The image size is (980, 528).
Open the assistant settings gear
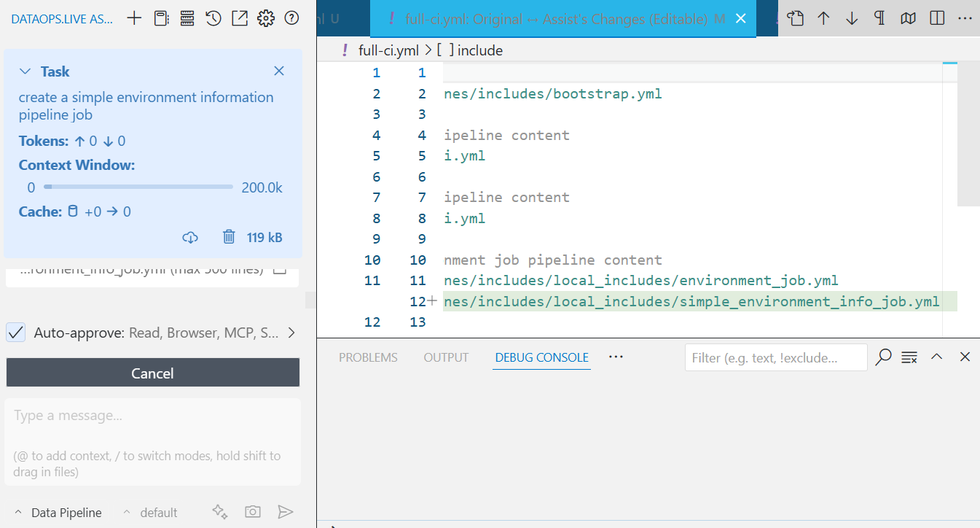266,18
